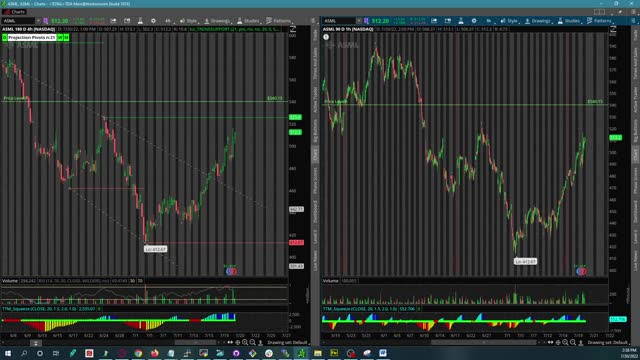Toggle the W button beside Projection Pivots
640x360 pixels.
(60, 38)
